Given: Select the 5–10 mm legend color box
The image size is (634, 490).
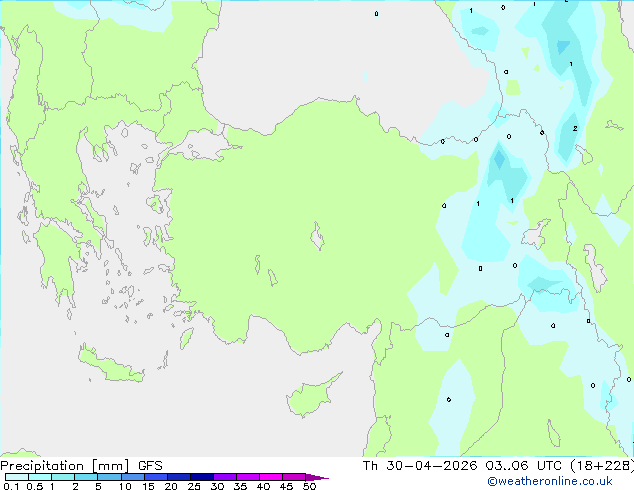Looking at the screenshot, I should (x=110, y=477).
